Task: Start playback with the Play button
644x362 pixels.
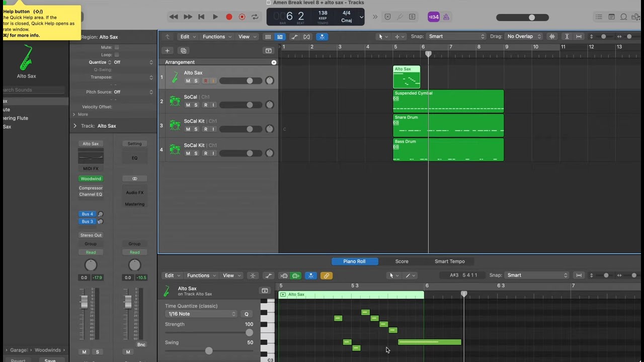Action: pos(215,17)
